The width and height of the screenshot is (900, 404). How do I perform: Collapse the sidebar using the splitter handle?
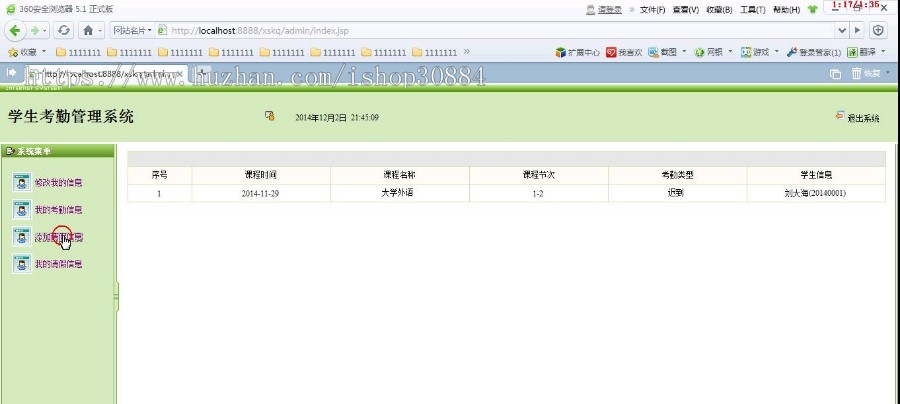coord(117,297)
